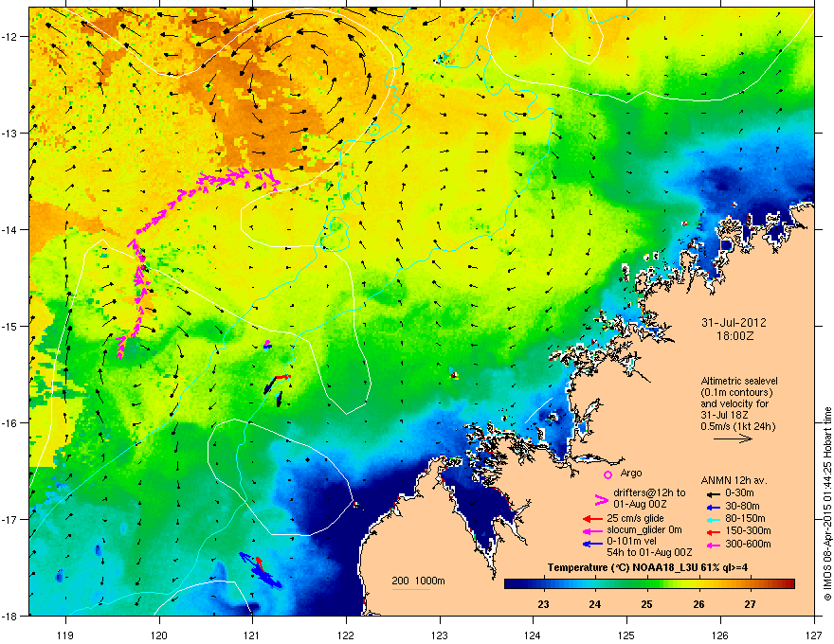Click the cyan line under 200 1000m
834x644 pixels.
point(410,590)
